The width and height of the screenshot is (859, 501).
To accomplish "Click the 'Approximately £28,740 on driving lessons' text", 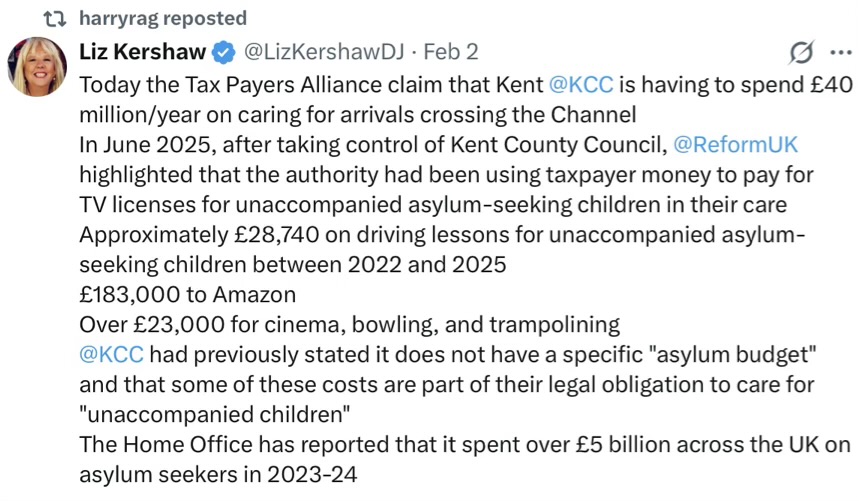I will (300, 234).
